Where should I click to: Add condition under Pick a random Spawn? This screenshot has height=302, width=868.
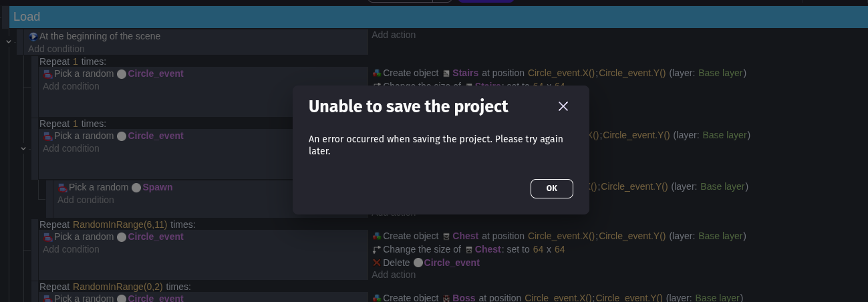[86, 200]
